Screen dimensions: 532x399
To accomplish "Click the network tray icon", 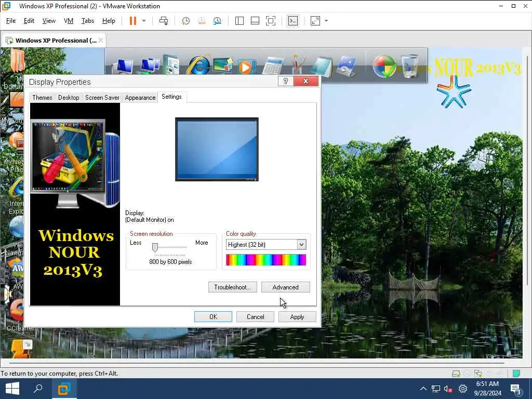I will [x=436, y=389].
